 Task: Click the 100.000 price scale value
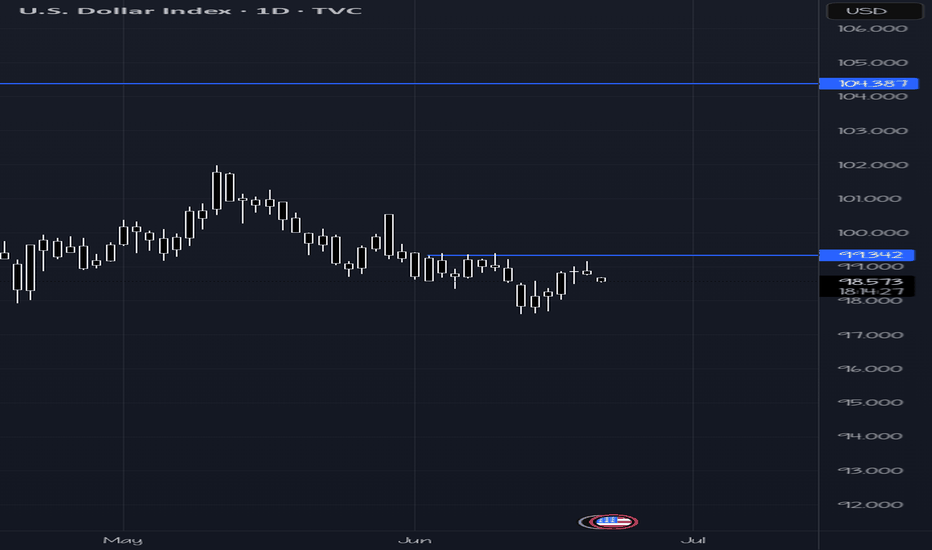pos(873,232)
